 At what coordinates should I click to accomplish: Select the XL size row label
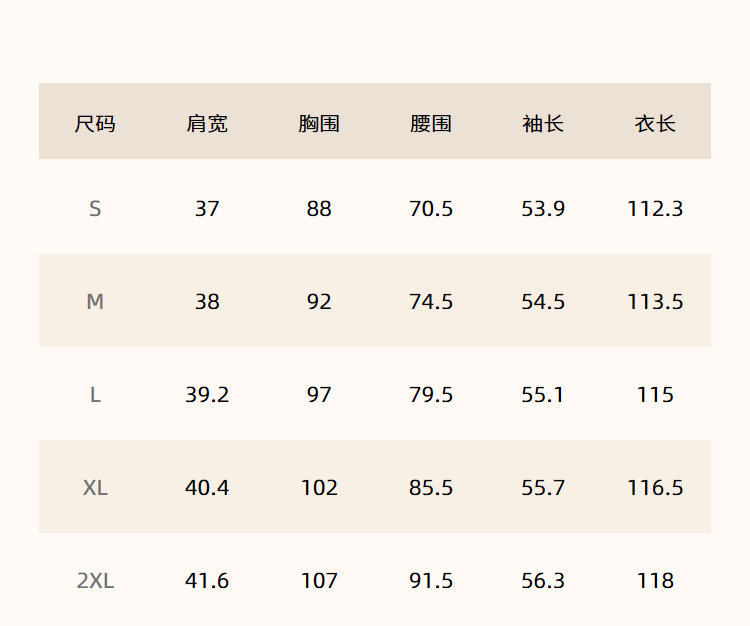95,487
